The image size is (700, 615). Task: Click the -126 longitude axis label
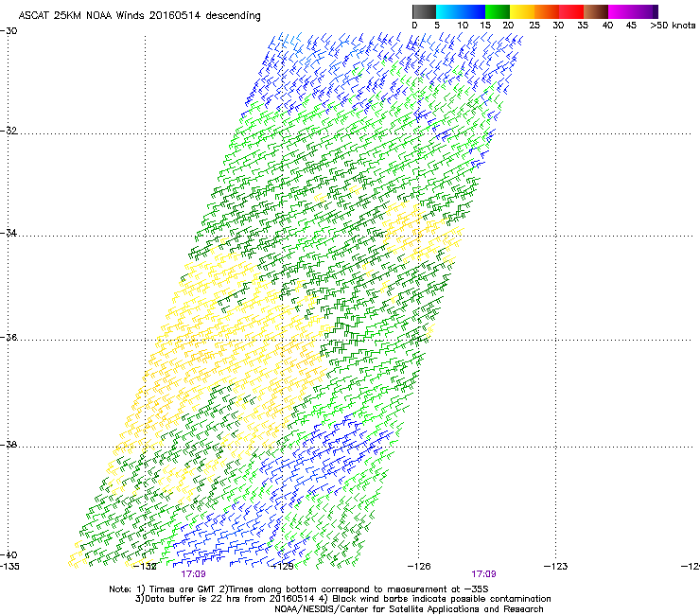click(419, 567)
